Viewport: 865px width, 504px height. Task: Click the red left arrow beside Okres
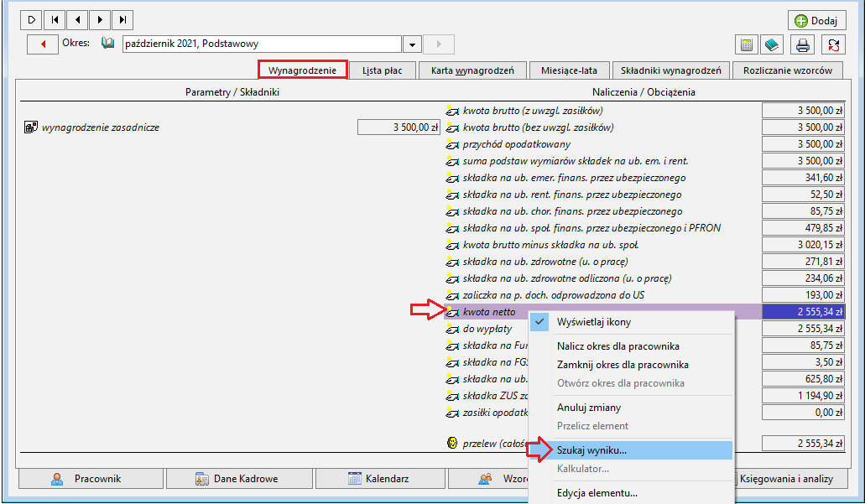tap(43, 44)
